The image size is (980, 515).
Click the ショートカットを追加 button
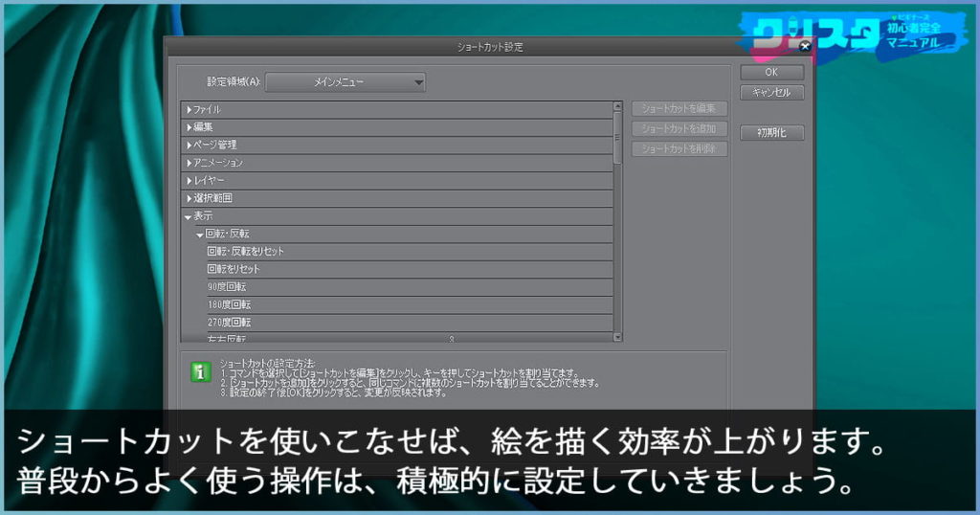click(679, 128)
